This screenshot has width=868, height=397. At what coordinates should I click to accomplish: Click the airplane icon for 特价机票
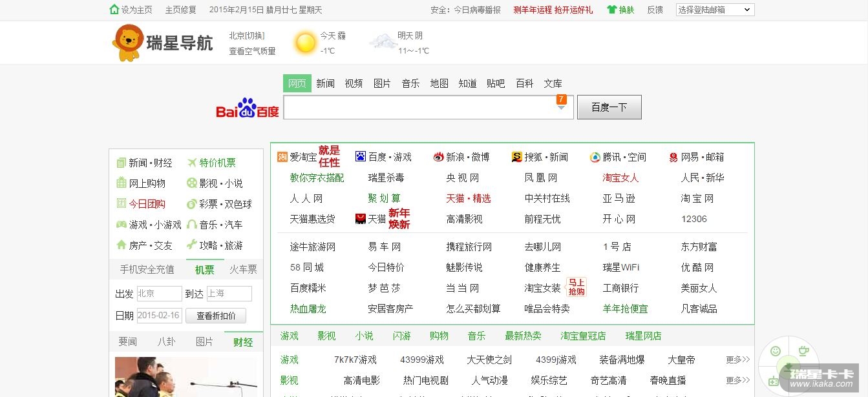pyautogui.click(x=192, y=163)
